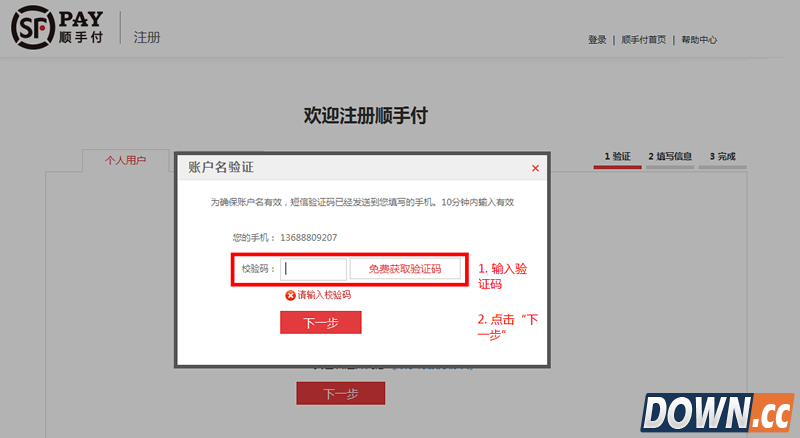Image resolution: width=800 pixels, height=438 pixels.
Task: Click the SF Pay 顺手付 logo
Action: [57, 28]
